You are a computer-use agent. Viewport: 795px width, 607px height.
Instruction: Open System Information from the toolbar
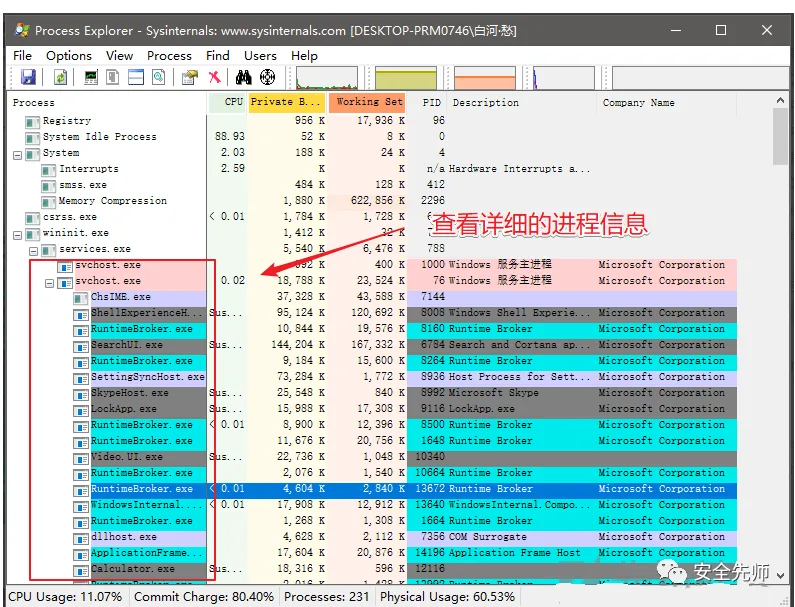point(91,77)
